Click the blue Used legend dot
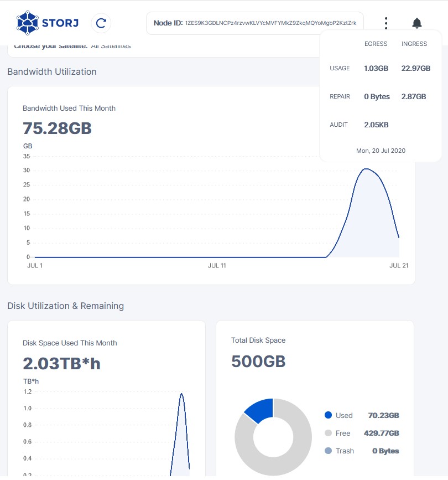This screenshot has width=448, height=480. coord(328,415)
